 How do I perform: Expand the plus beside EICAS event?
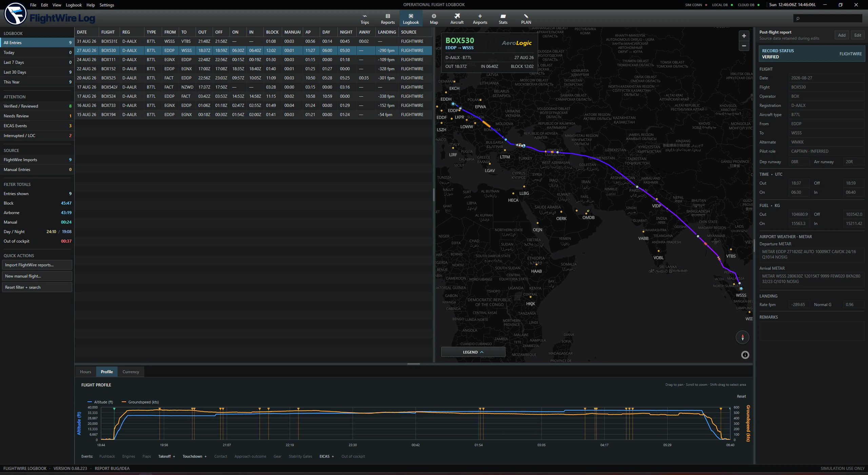[333, 457]
